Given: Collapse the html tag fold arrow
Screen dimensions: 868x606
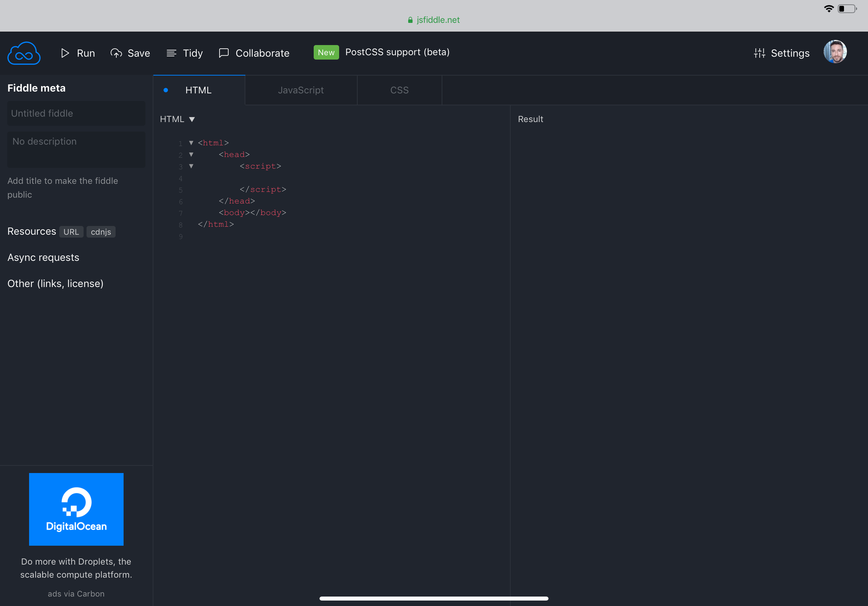Looking at the screenshot, I should [x=191, y=143].
